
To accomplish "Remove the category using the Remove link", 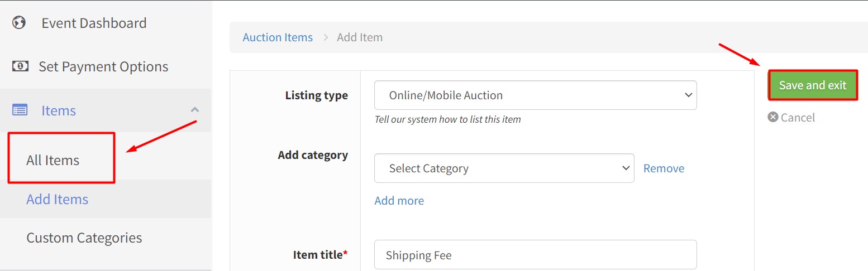I will click(664, 168).
